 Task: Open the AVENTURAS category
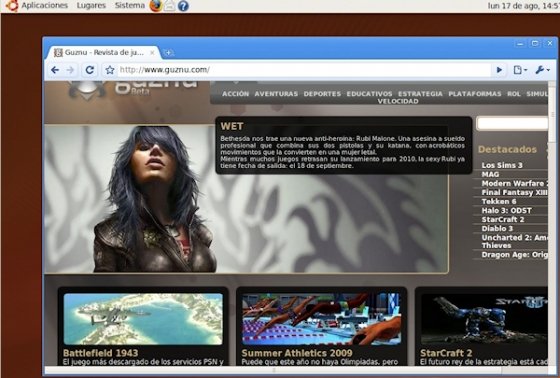[276, 94]
